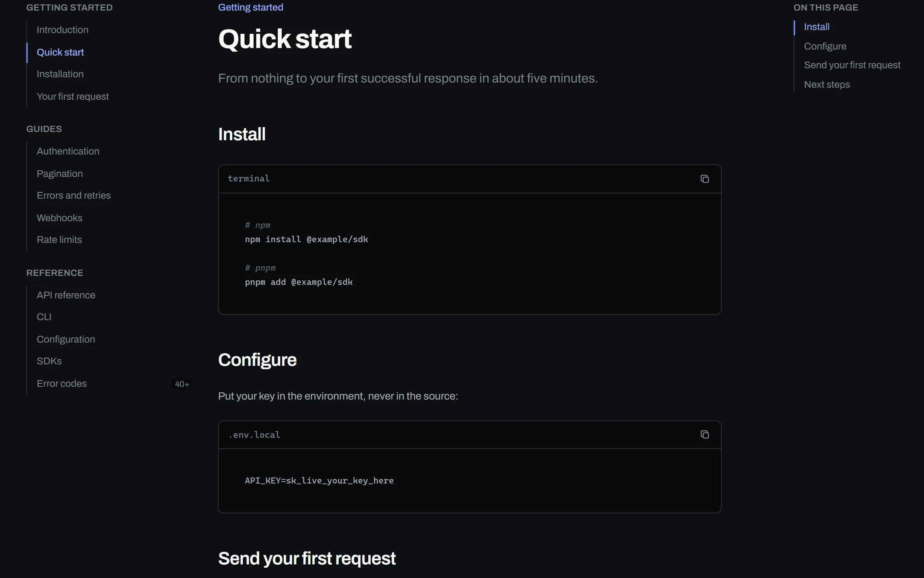Open the Authentication guide
The width and height of the screenshot is (924, 578).
(x=68, y=151)
